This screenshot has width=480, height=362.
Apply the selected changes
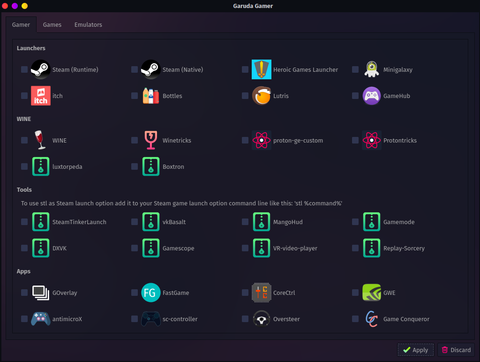point(416,350)
